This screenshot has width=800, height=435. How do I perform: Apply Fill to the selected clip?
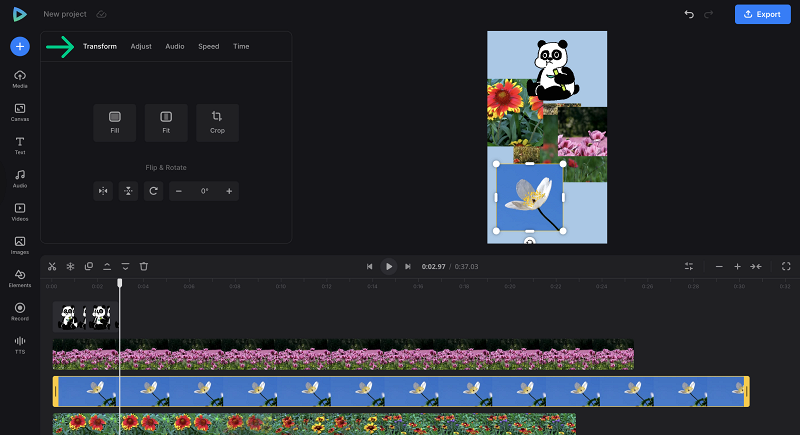point(115,123)
